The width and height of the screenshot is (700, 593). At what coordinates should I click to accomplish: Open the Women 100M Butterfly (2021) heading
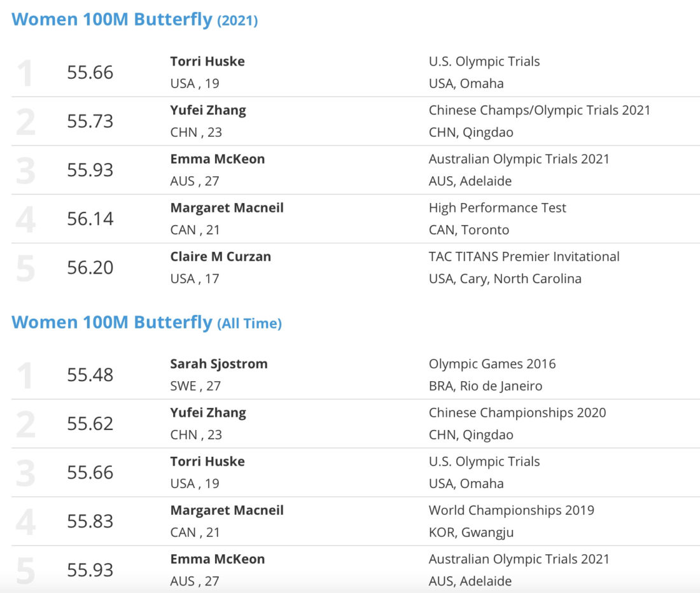tap(134, 20)
